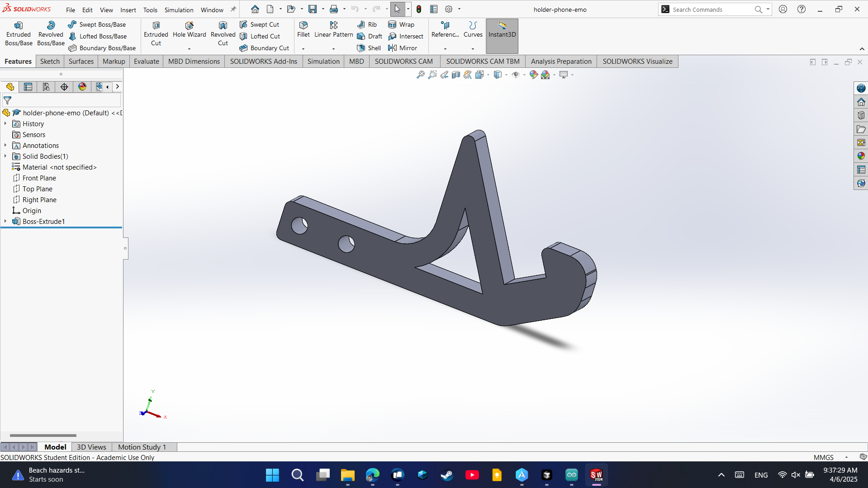Expand the Boss-Extrude1 feature
The height and width of the screenshot is (488, 868).
pos(5,221)
